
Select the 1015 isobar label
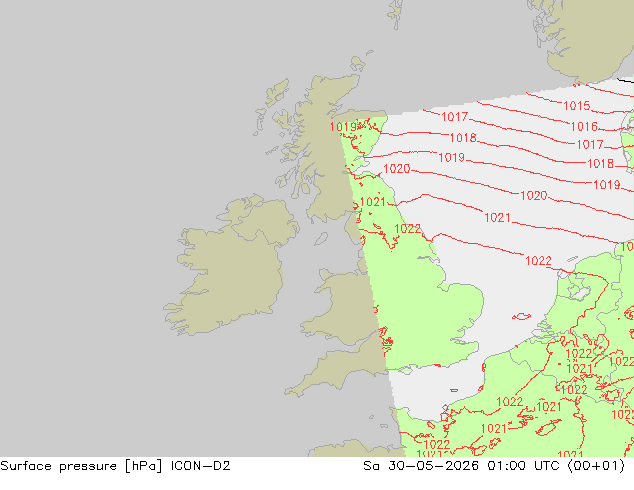point(577,106)
